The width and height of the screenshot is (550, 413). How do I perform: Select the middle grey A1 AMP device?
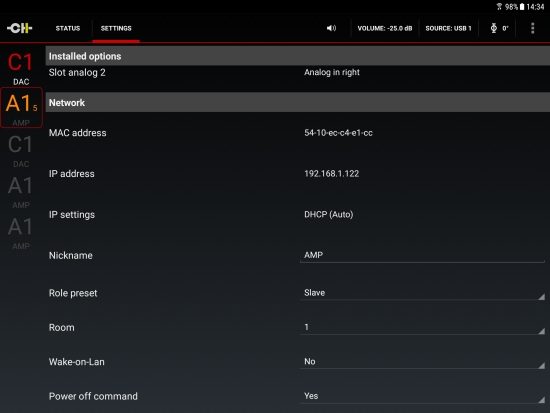pos(21,191)
